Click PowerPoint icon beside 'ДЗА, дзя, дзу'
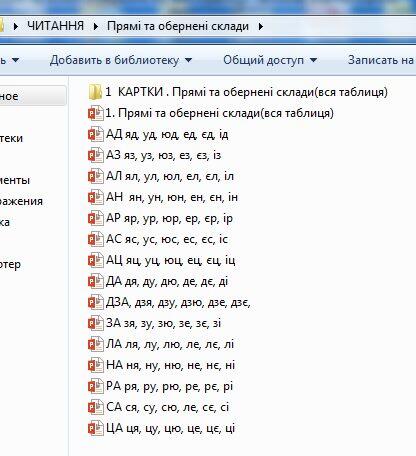 pyautogui.click(x=96, y=302)
